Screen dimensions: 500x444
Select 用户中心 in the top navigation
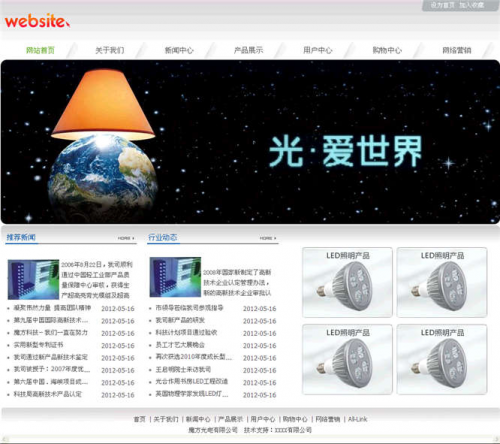coord(318,50)
